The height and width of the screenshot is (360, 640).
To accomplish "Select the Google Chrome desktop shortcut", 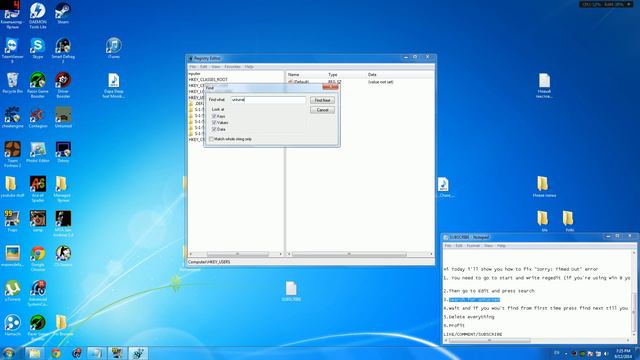I will coord(38,258).
